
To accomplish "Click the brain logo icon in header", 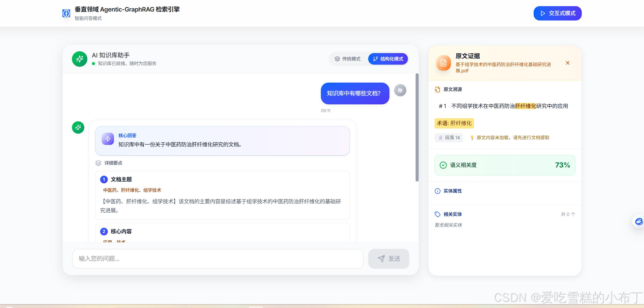I will (x=66, y=13).
